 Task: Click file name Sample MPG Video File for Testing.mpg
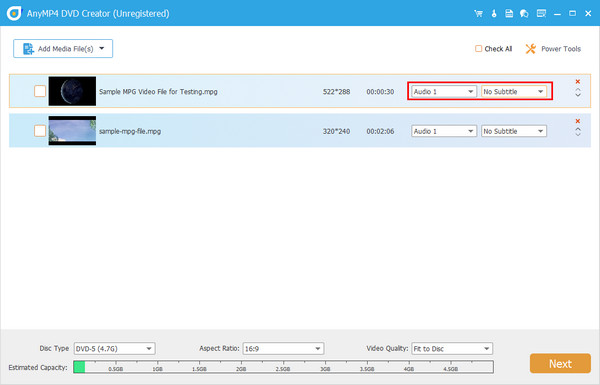pyautogui.click(x=158, y=92)
